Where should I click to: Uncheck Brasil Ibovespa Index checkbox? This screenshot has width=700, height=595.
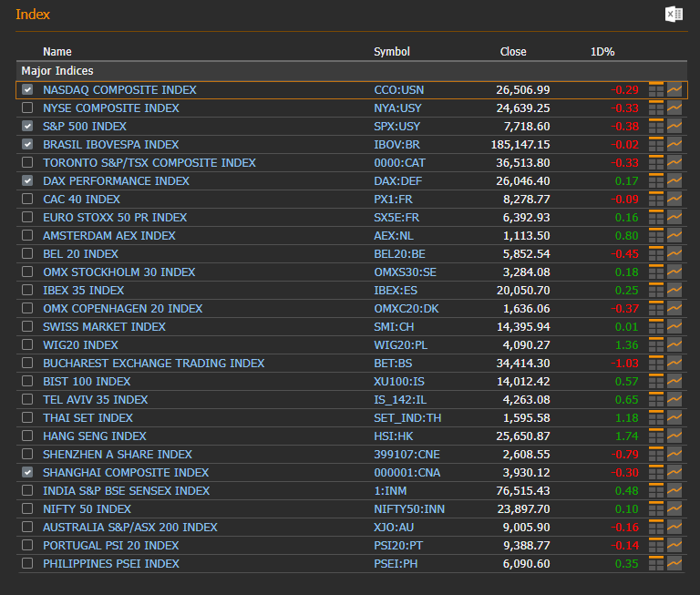click(x=27, y=144)
